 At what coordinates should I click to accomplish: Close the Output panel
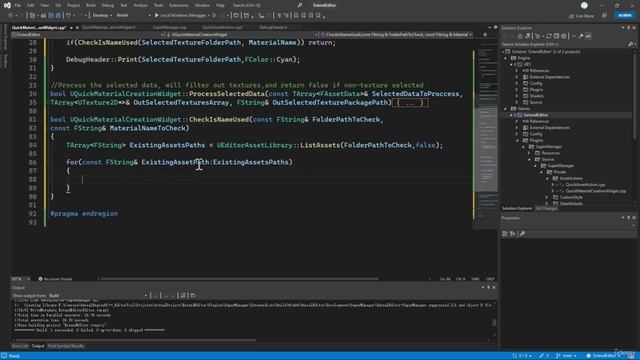click(494, 288)
